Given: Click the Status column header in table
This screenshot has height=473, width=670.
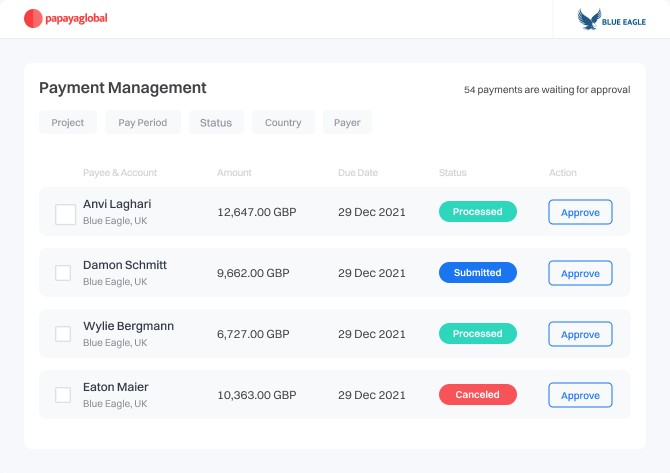Looking at the screenshot, I should point(453,173).
